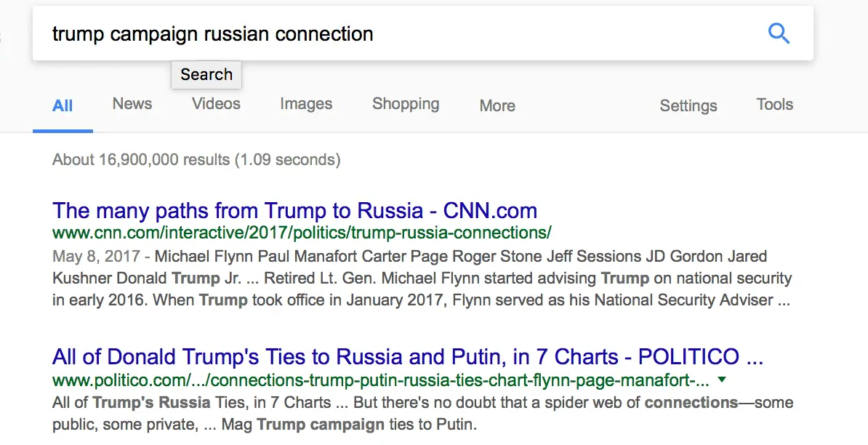Switch to Images search results
Viewport: 868px width, 445px height.
pyautogui.click(x=305, y=105)
